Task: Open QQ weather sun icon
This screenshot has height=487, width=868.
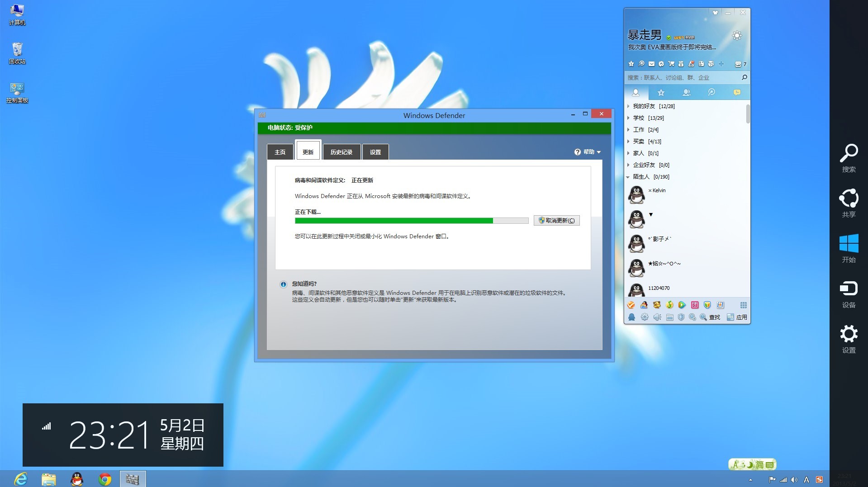Action: point(737,36)
